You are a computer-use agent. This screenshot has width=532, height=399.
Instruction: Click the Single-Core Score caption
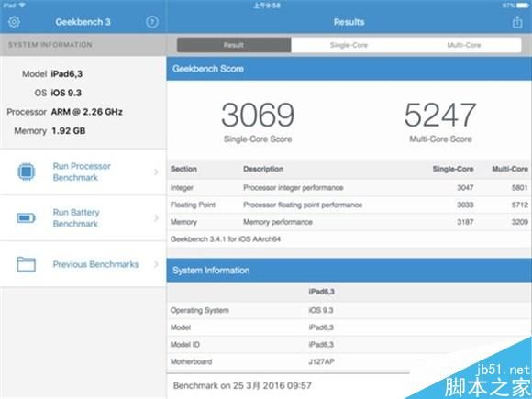(258, 139)
